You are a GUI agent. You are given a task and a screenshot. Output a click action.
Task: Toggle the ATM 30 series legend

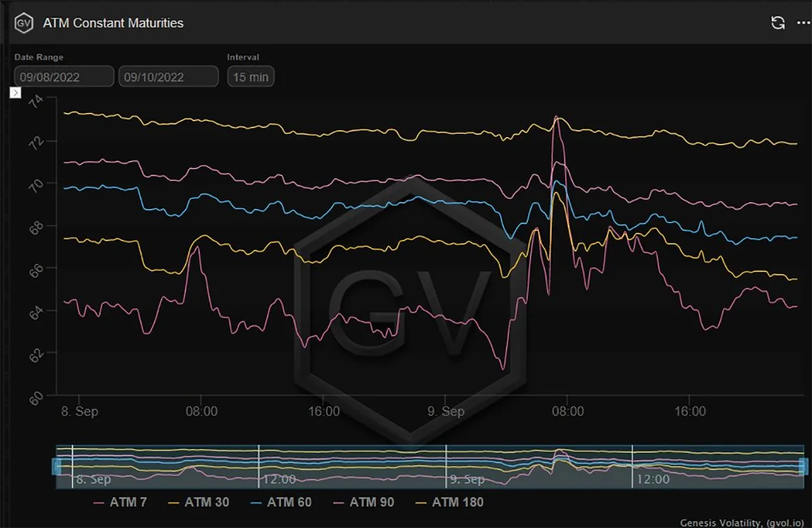[199, 502]
